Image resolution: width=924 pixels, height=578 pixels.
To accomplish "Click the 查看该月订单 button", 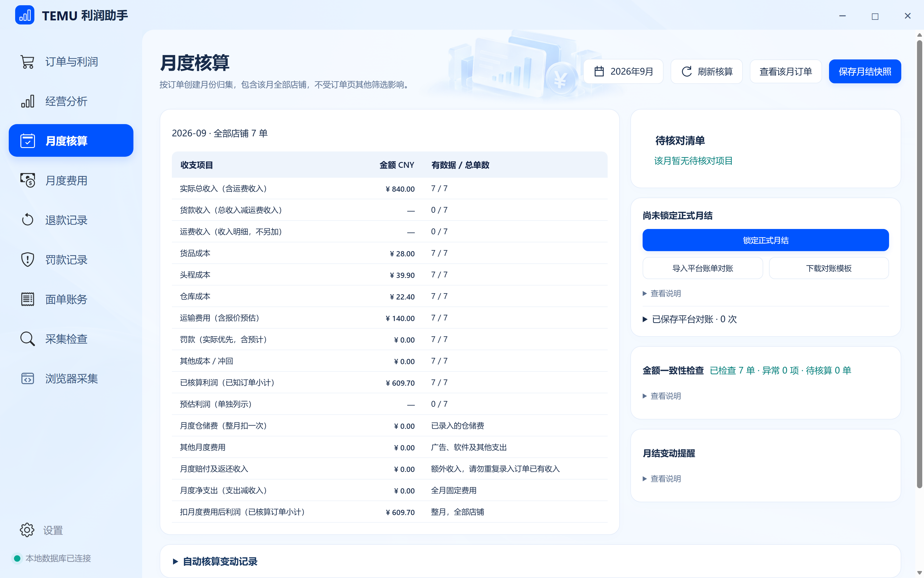I will [x=786, y=71].
